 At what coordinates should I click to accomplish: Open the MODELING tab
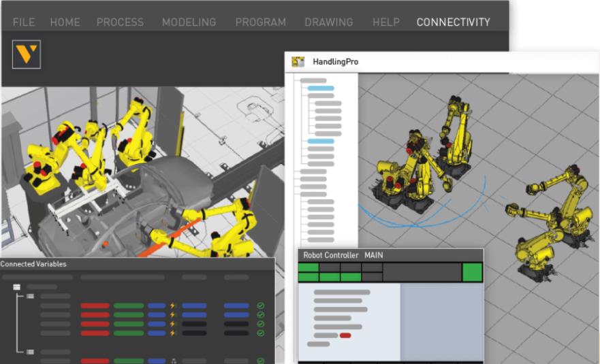click(189, 22)
